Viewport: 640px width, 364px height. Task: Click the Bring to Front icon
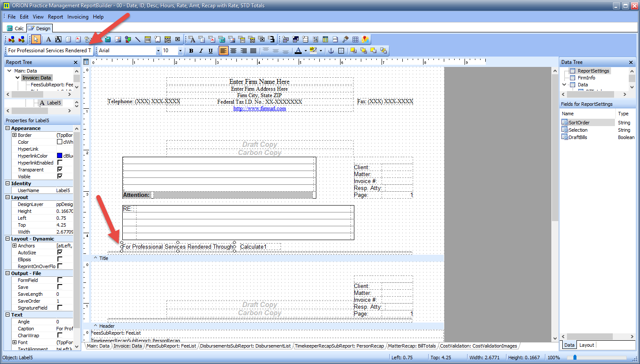[353, 51]
